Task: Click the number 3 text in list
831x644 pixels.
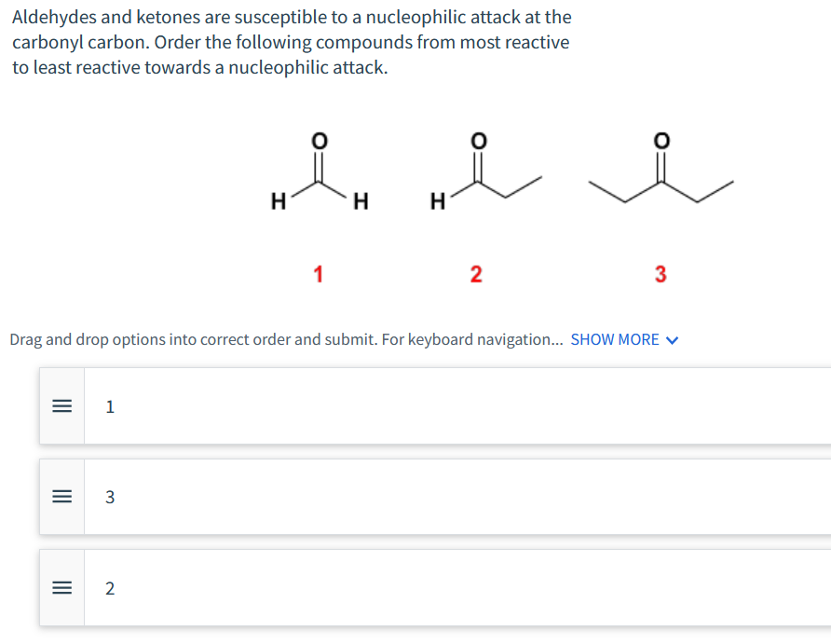Action: coord(110,498)
